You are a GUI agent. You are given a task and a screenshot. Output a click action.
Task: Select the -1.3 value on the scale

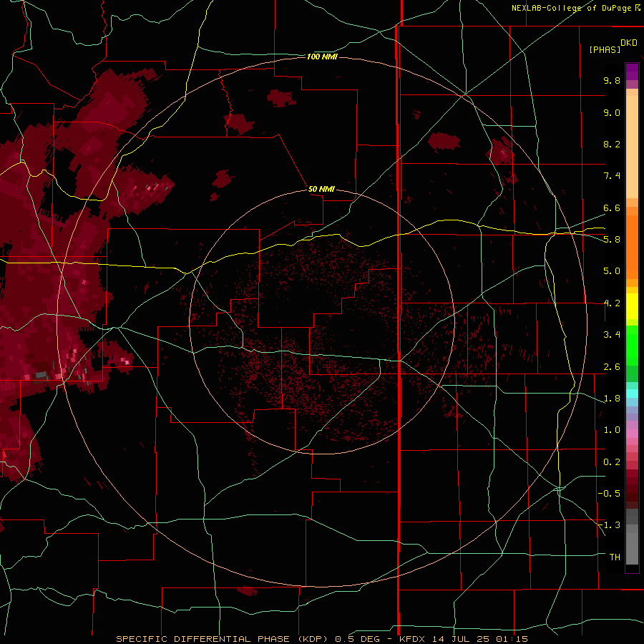pyautogui.click(x=609, y=525)
